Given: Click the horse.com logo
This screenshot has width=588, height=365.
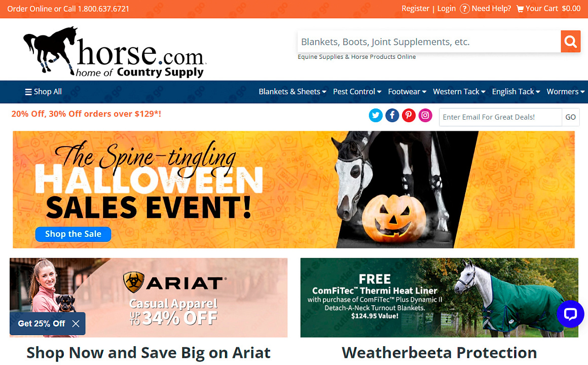Looking at the screenshot, I should (x=115, y=52).
